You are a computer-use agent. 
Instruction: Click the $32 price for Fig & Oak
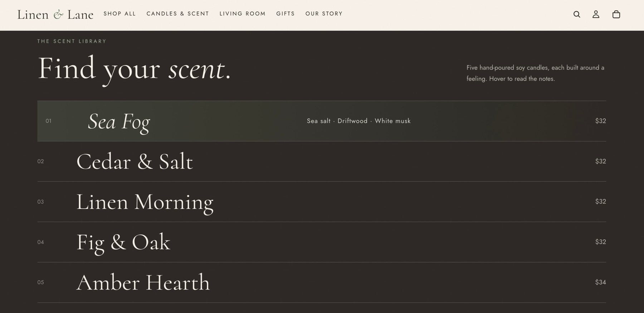(x=600, y=242)
